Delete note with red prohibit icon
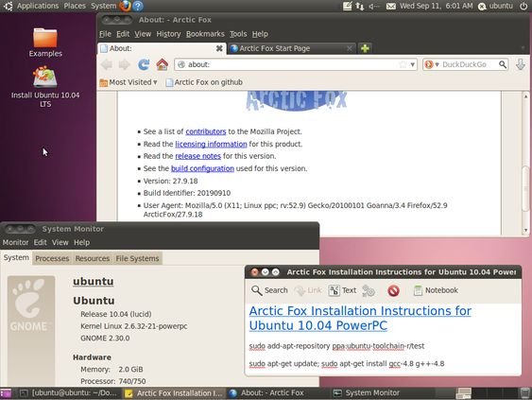The image size is (532, 400). click(393, 290)
